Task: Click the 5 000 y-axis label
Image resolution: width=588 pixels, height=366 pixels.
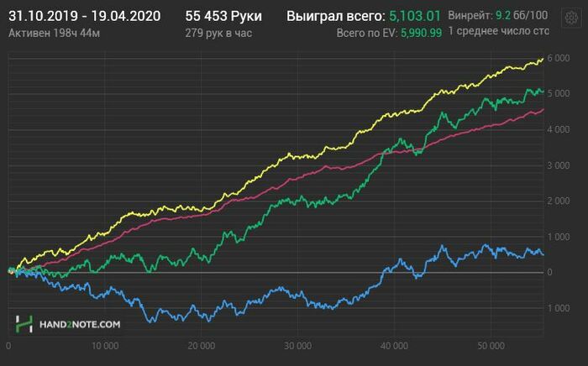Action: pyautogui.click(x=558, y=94)
